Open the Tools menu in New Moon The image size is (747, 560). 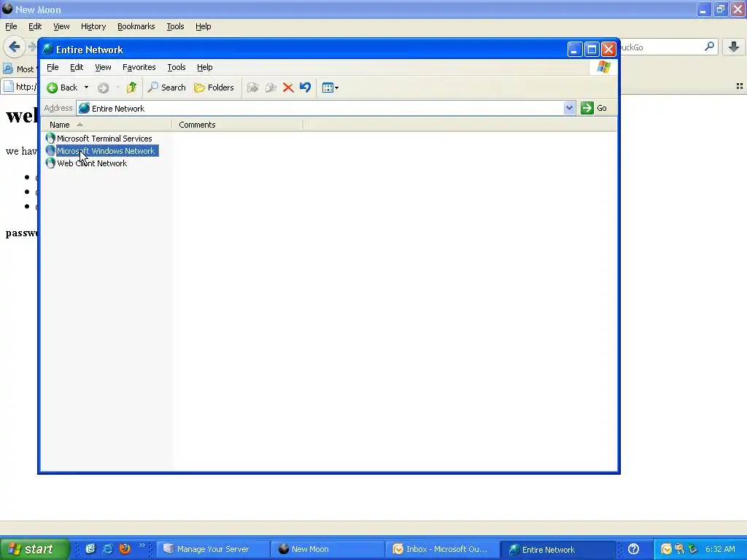[x=175, y=27]
